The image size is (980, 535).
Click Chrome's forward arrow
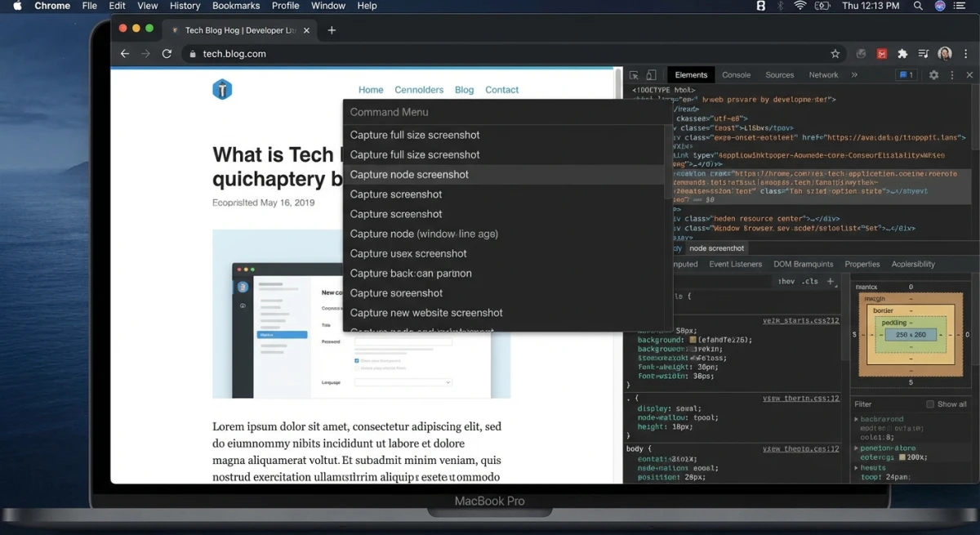click(x=145, y=54)
